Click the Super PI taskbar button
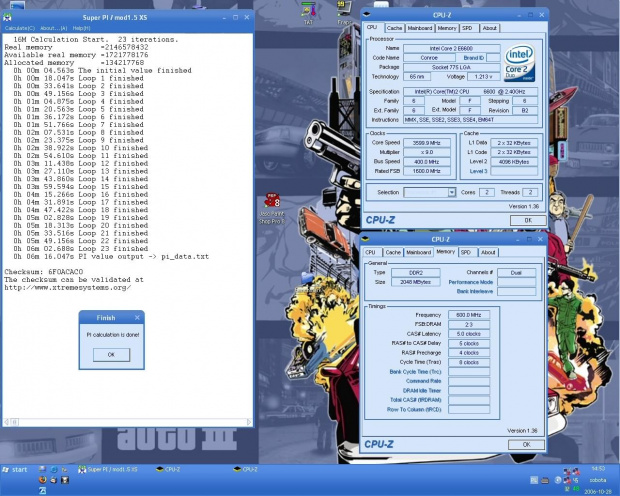 pyautogui.click(x=108, y=469)
